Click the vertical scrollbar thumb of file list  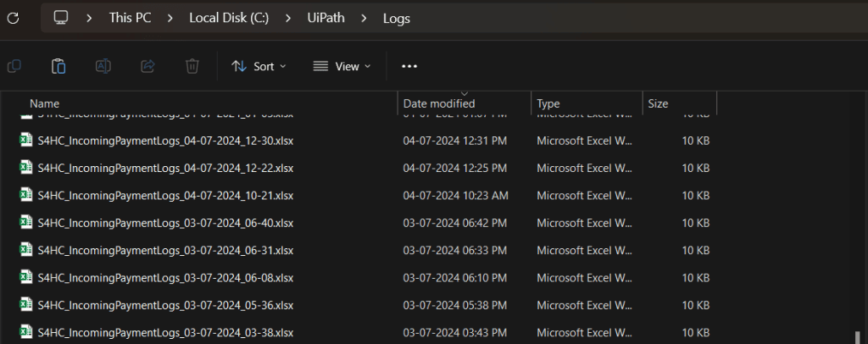[x=859, y=337]
